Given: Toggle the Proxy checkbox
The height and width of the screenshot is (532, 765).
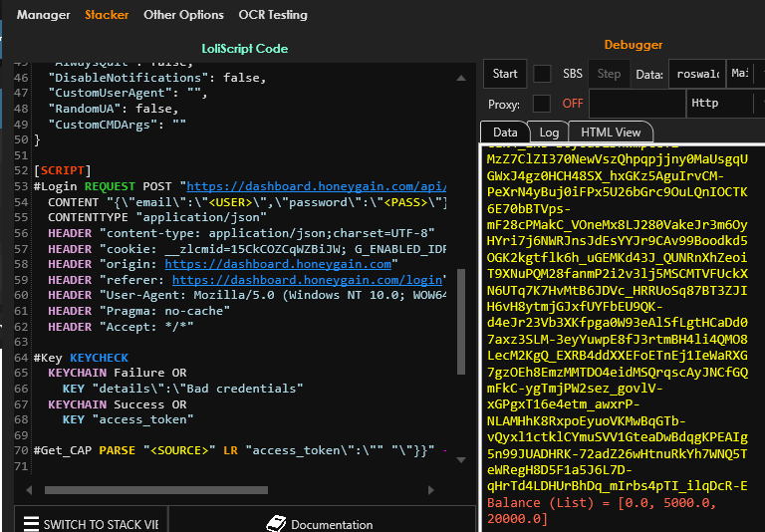Looking at the screenshot, I should 542,104.
